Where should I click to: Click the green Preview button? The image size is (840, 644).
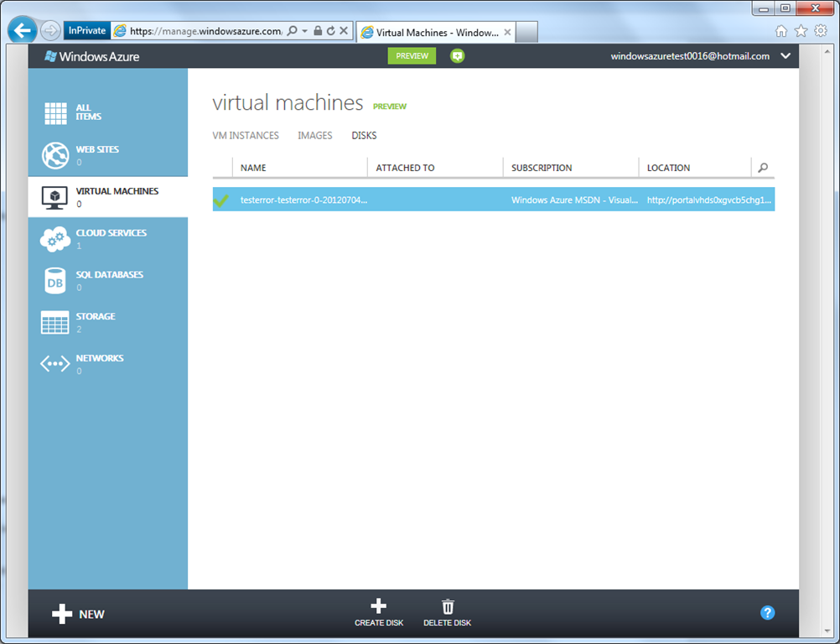[x=412, y=56]
